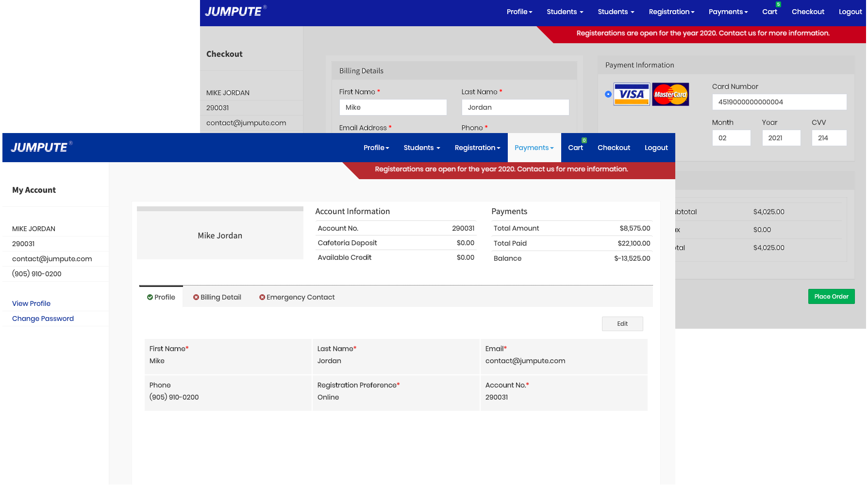
Task: Open the first Students dropdown in the Checkout window
Action: pos(565,12)
